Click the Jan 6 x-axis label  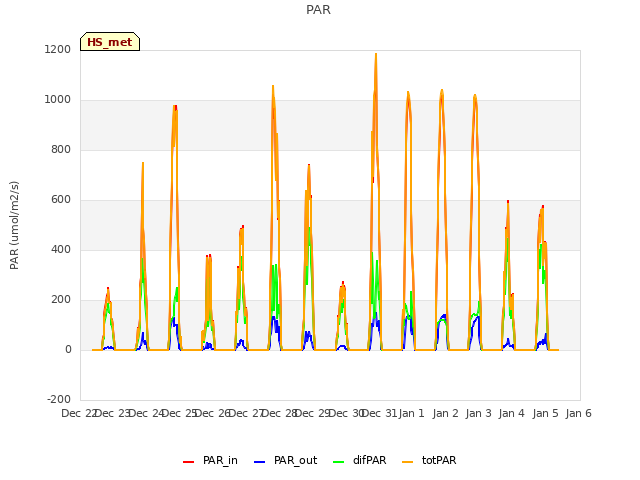[x=578, y=413]
